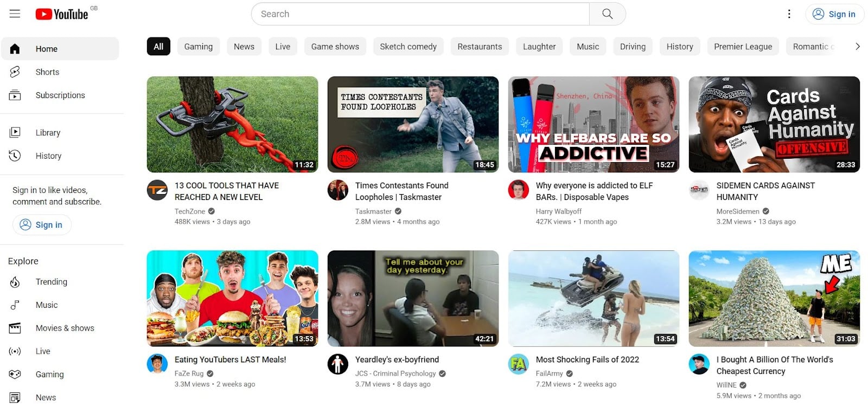
Task: Select the Music filter chip
Action: point(588,47)
